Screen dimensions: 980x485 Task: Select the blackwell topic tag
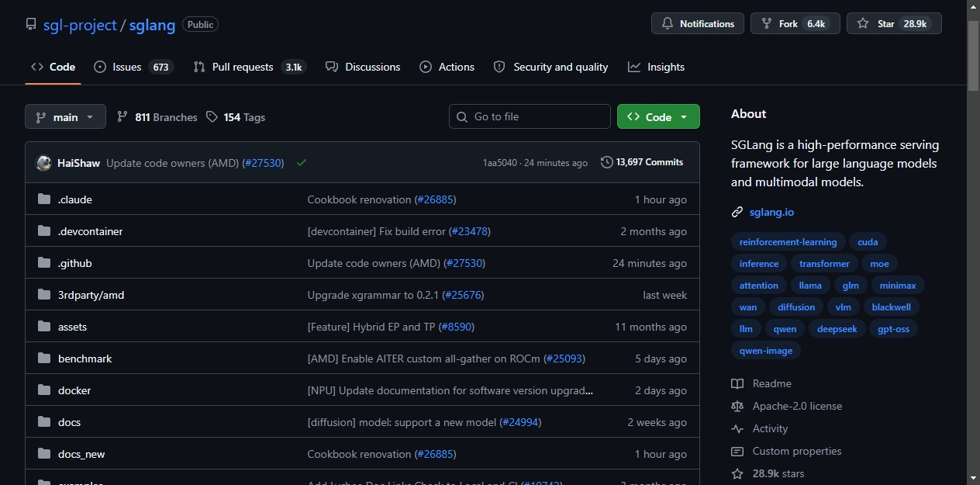point(891,307)
